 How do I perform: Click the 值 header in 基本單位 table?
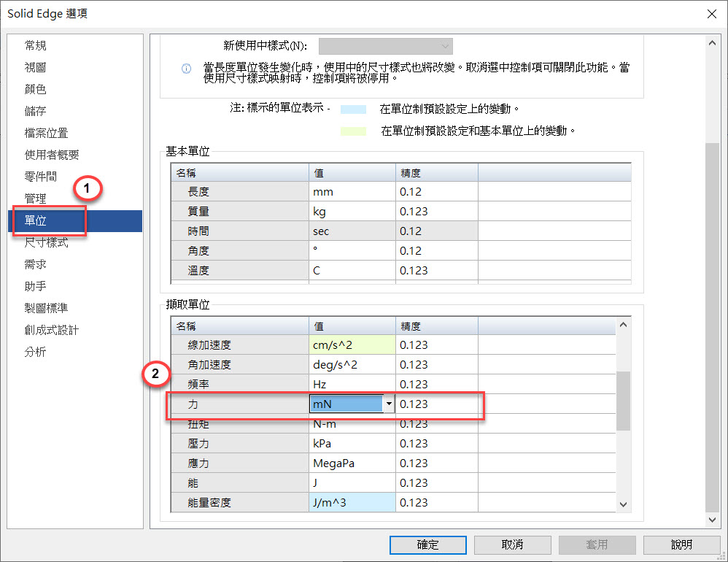point(352,173)
